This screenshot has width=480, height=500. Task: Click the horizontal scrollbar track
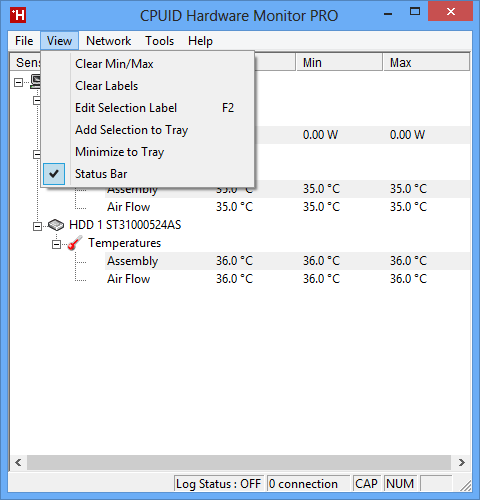coord(239,462)
